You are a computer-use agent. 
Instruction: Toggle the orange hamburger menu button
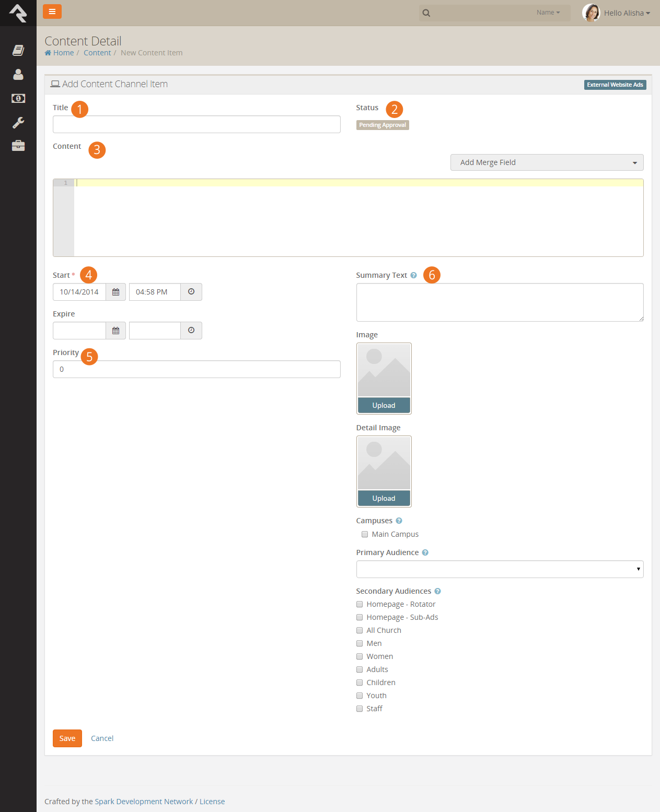(52, 11)
